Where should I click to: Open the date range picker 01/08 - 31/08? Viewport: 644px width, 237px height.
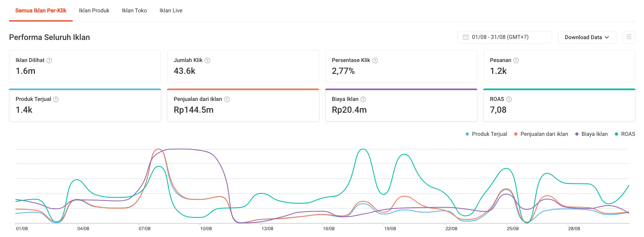click(505, 37)
